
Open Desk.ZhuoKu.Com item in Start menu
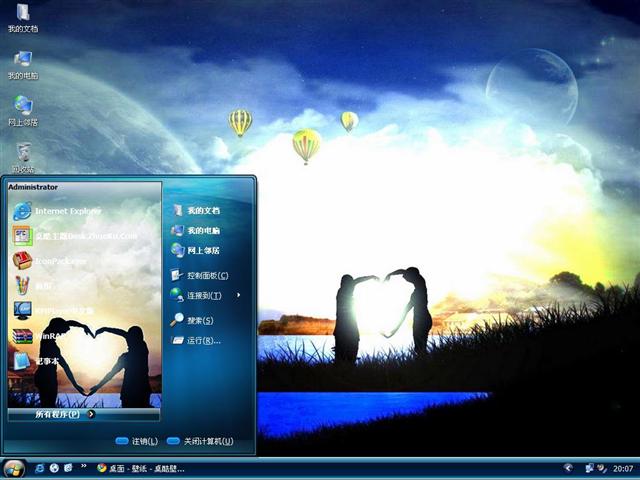(75, 236)
